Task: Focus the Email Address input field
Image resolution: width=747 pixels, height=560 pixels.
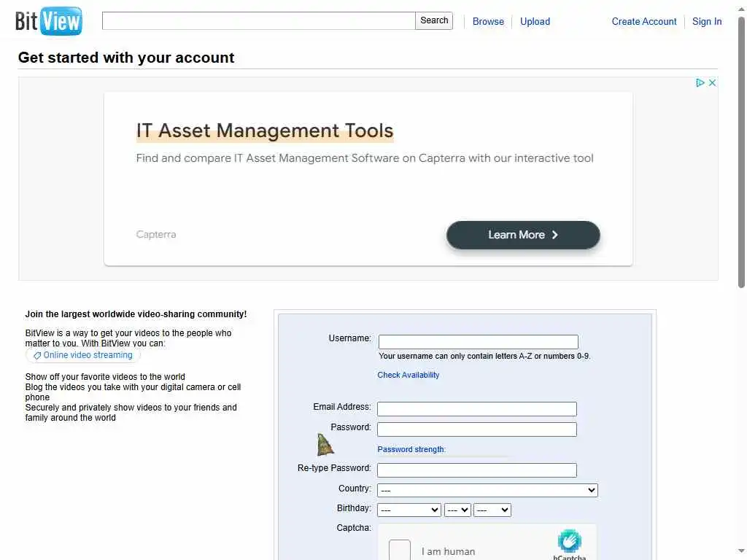Action: 477,409
